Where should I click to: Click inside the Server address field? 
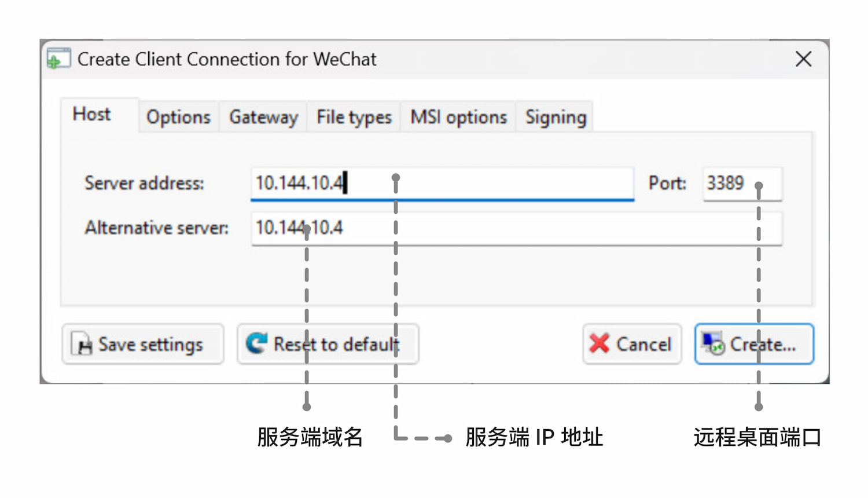pos(442,184)
